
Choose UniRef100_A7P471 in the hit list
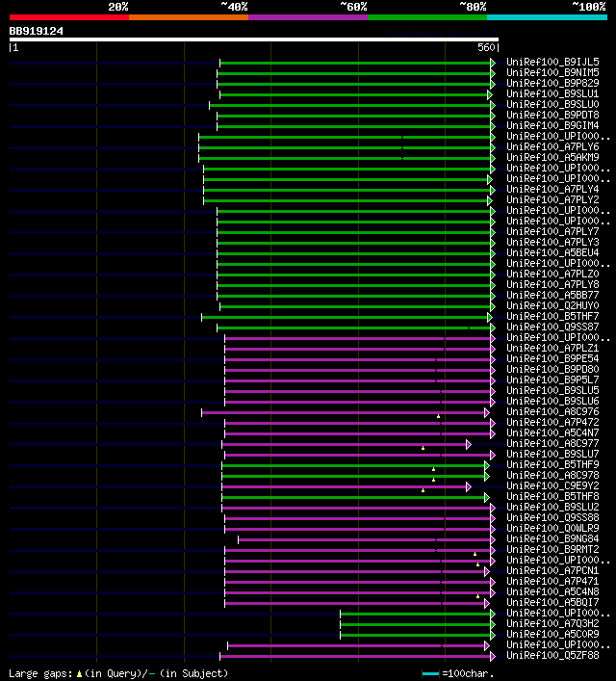click(x=552, y=581)
